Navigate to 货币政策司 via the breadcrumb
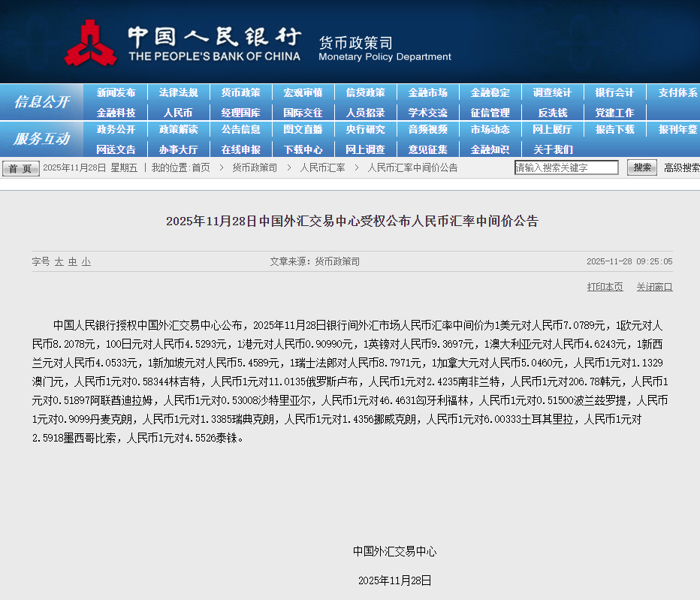This screenshot has width=700, height=600. (x=251, y=168)
